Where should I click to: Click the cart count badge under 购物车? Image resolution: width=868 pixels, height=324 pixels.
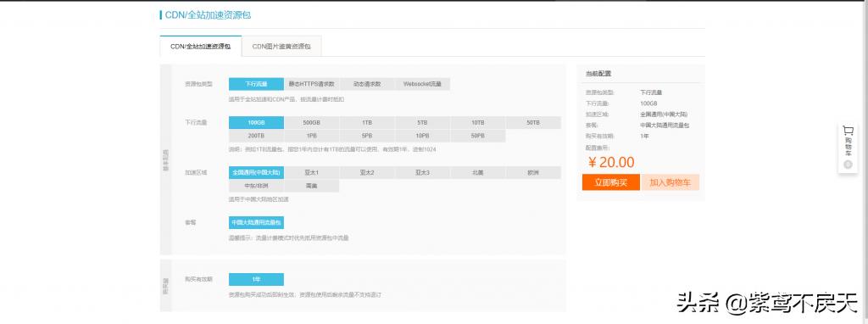pos(847,165)
